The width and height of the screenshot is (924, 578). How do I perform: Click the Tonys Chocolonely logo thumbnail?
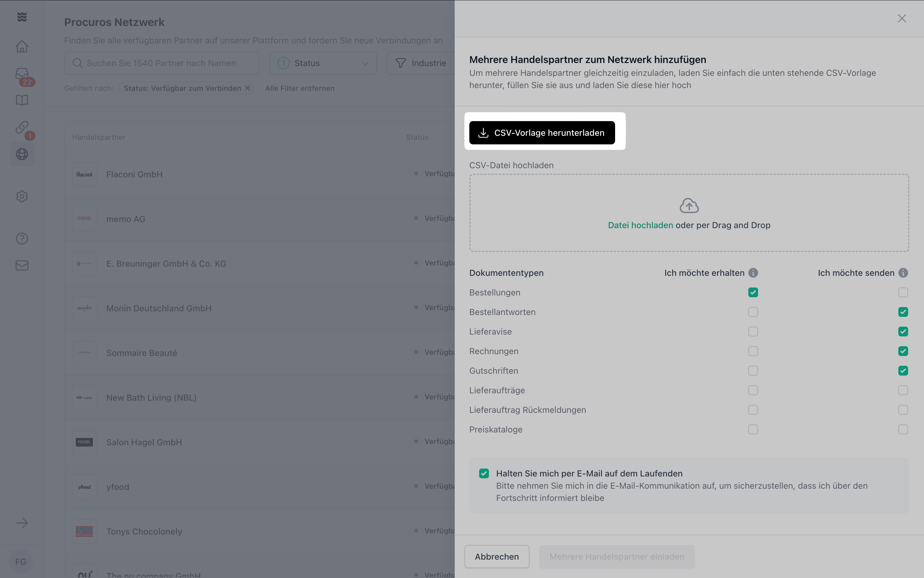point(84,532)
